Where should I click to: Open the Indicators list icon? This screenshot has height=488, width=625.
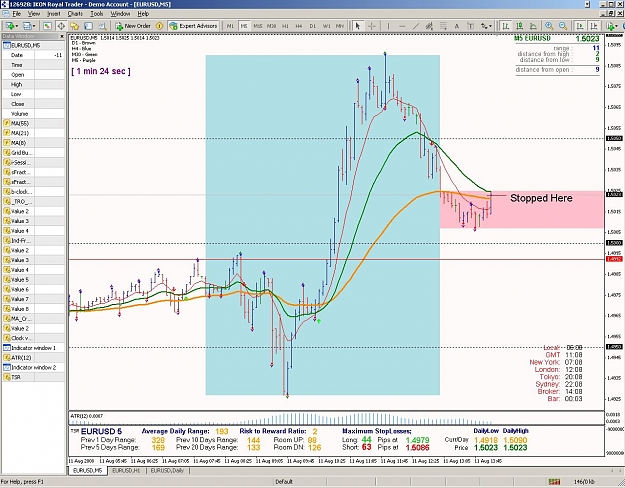(611, 26)
